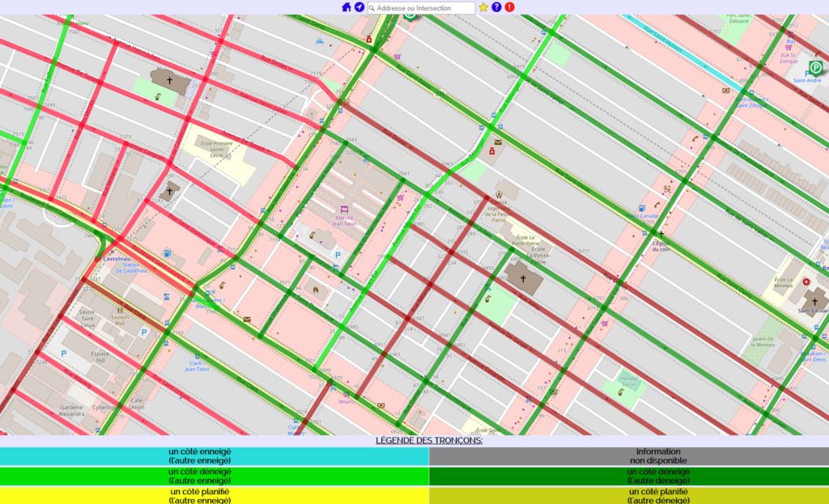This screenshot has height=504, width=829.
Task: Click the cyan 'un côté enneigé' legend swatch
Action: [x=214, y=456]
